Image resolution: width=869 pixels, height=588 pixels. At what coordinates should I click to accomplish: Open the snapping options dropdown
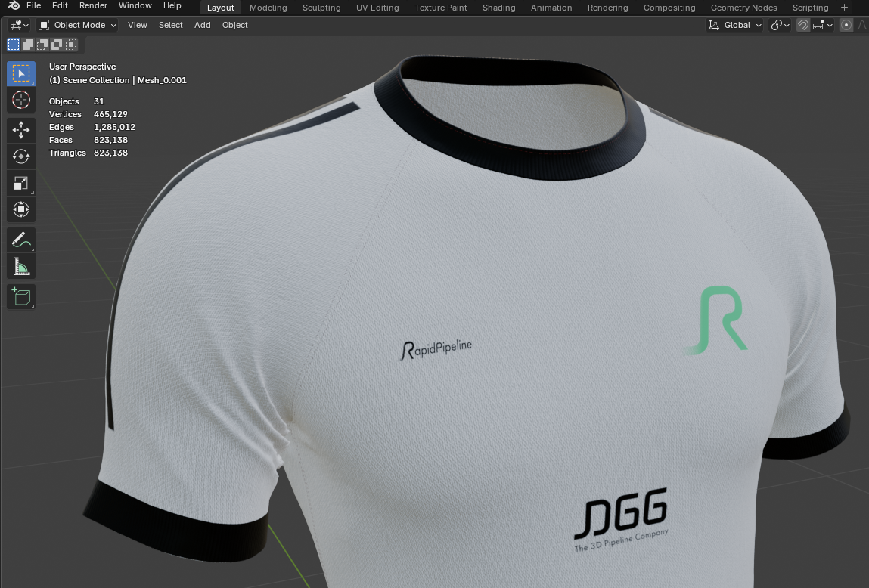[x=824, y=25]
